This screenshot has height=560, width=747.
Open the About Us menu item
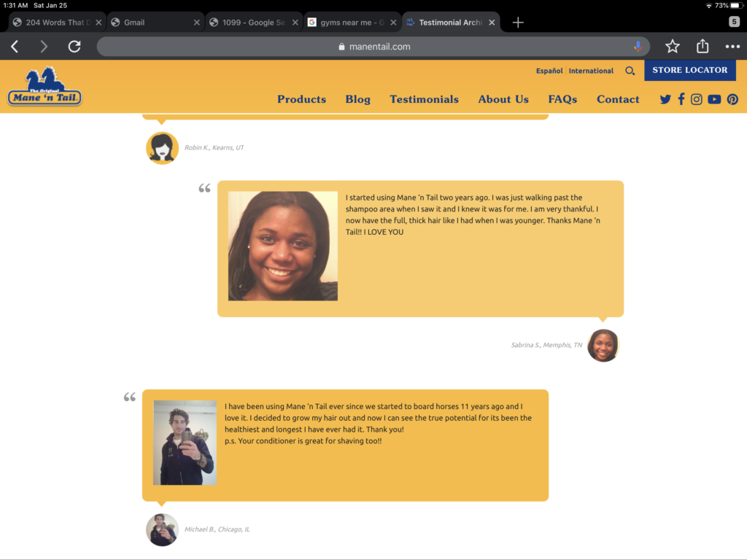[x=503, y=99]
